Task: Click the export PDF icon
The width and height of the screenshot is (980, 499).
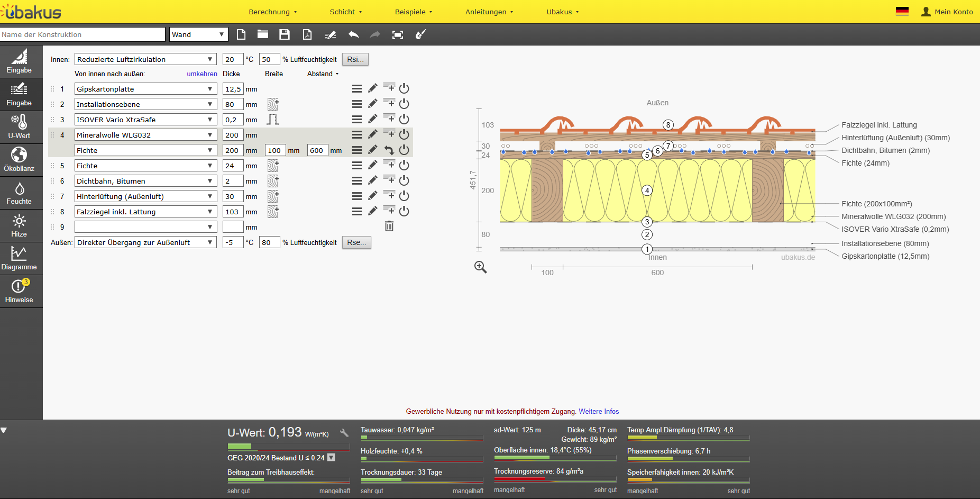Action: [307, 35]
